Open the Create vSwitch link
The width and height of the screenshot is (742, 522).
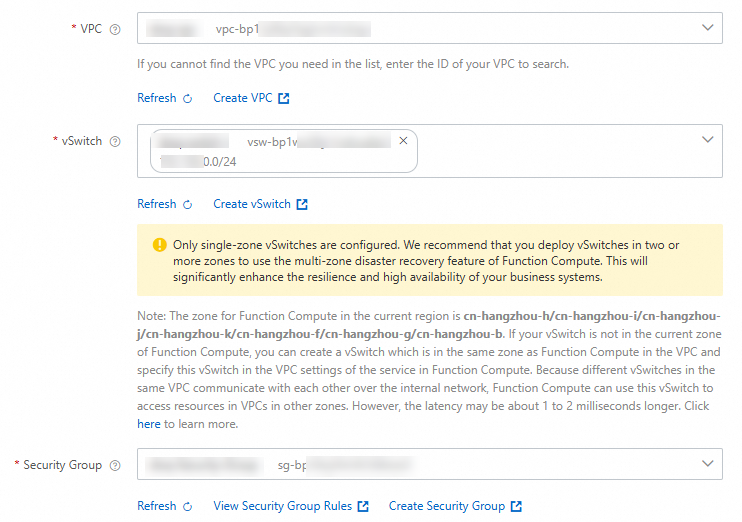click(x=252, y=205)
